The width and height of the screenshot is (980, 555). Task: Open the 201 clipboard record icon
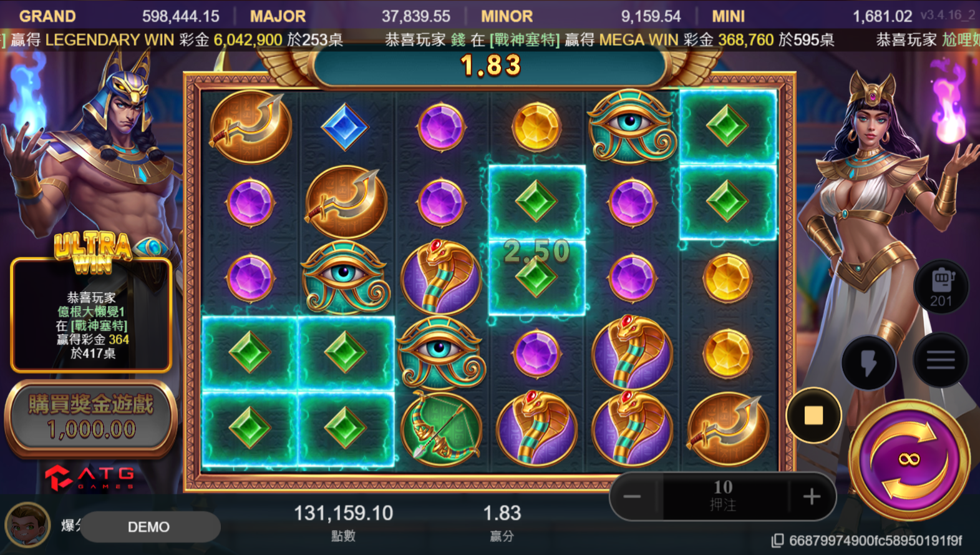pyautogui.click(x=941, y=288)
